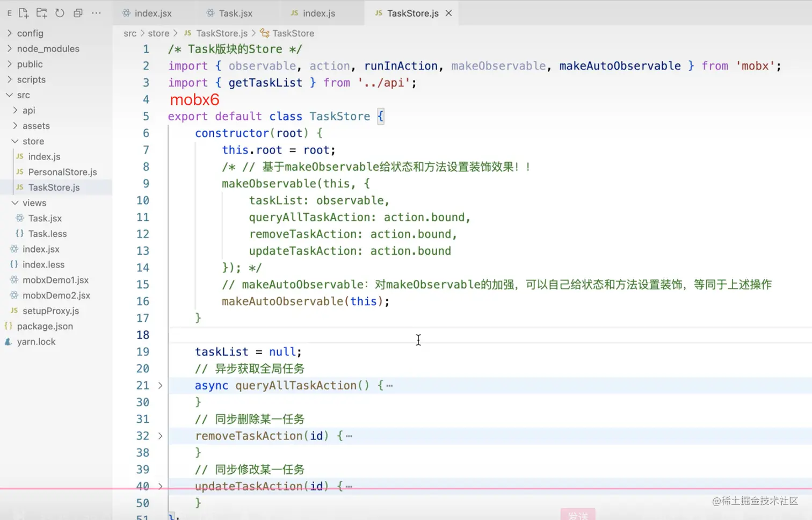The width and height of the screenshot is (812, 520).
Task: Click the braces icon beside index.less
Action: [x=15, y=264]
